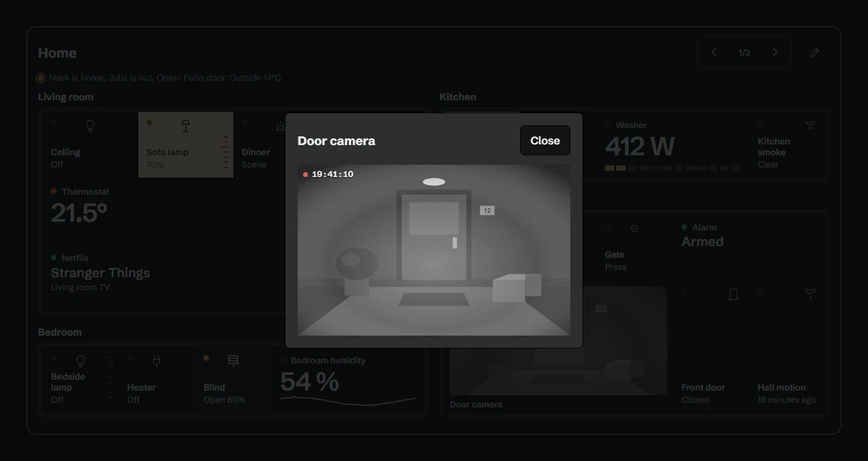This screenshot has width=868, height=461.
Task: Click the Door camera tile label
Action: [476, 405]
